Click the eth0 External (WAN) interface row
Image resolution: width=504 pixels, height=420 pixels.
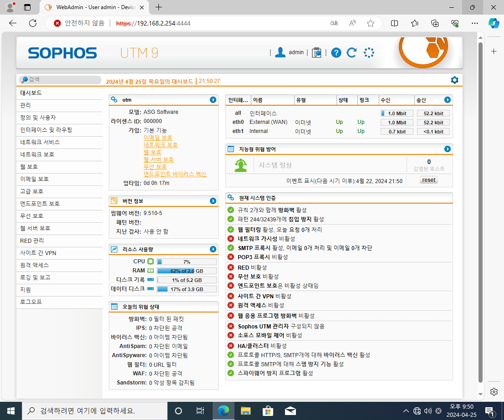pyautogui.click(x=339, y=122)
